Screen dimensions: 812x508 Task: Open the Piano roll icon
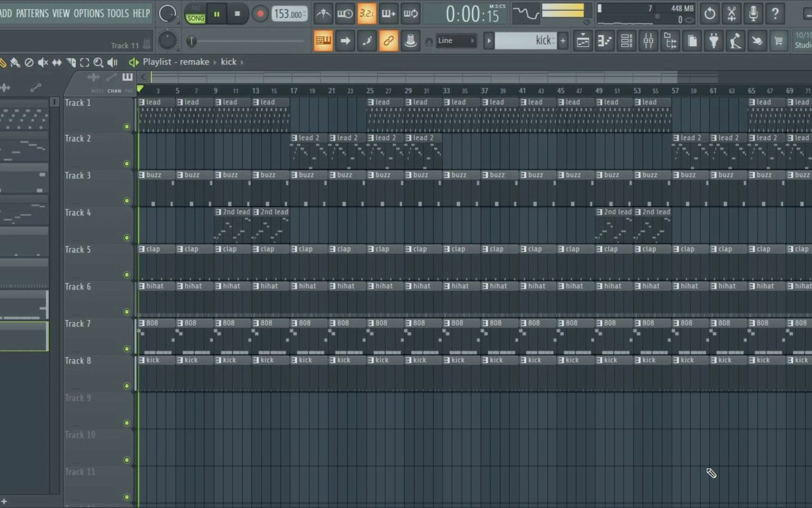click(x=605, y=41)
